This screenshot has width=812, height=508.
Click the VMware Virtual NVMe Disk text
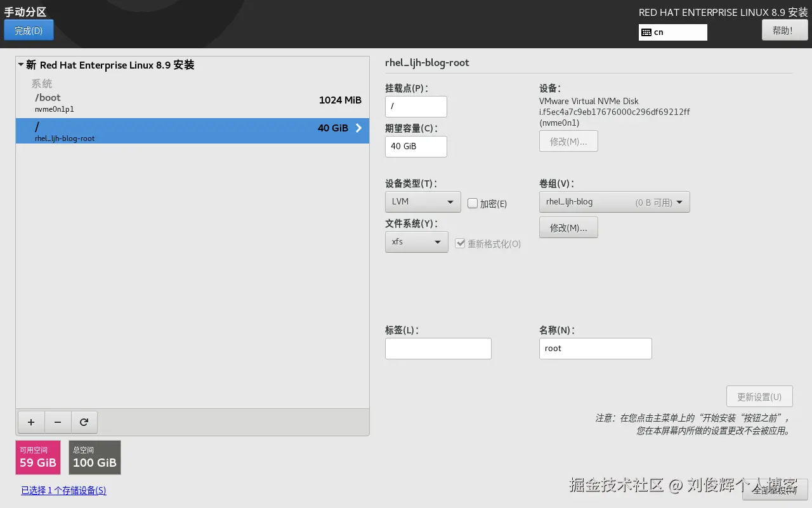click(589, 102)
